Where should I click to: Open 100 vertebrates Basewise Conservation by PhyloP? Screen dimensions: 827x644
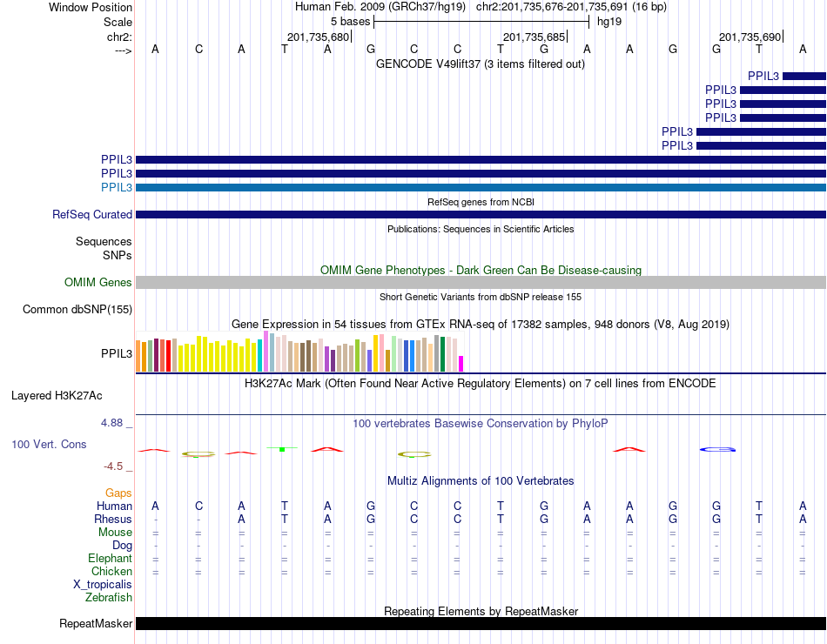click(x=480, y=424)
